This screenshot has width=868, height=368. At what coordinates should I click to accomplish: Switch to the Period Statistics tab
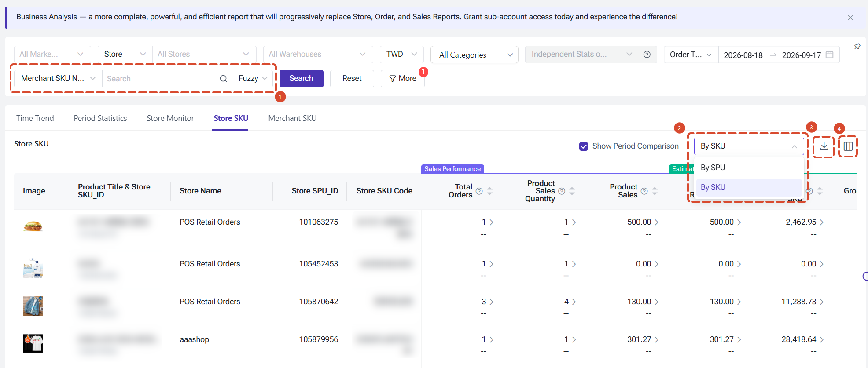pos(100,118)
